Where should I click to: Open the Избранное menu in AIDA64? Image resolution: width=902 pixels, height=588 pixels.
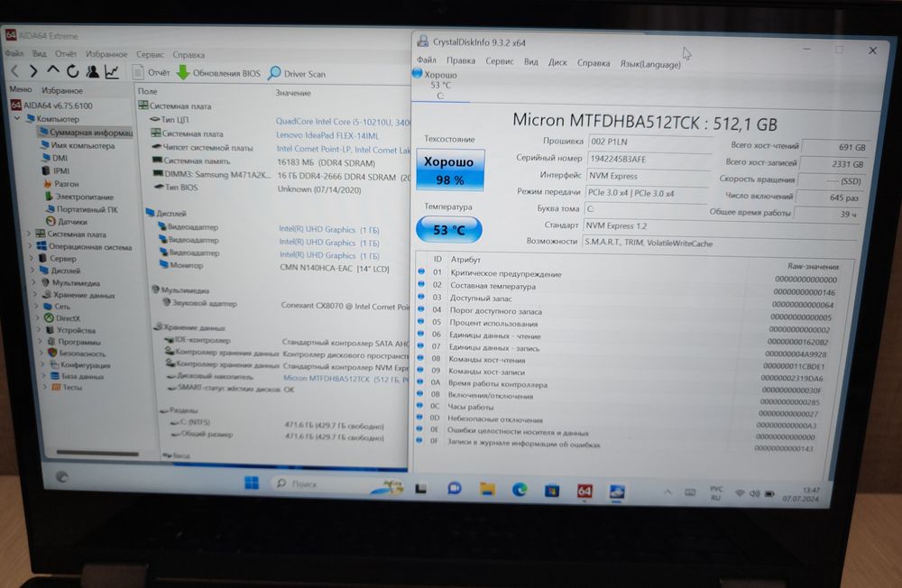106,54
